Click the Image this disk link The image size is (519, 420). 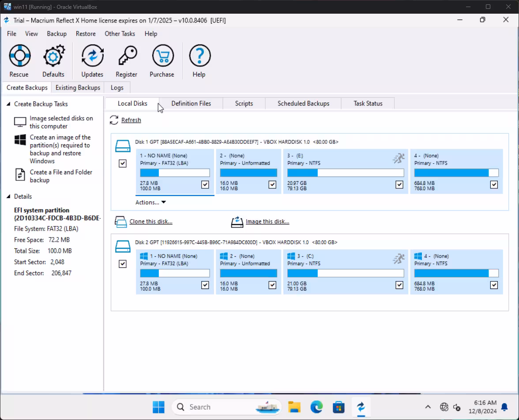tap(267, 221)
